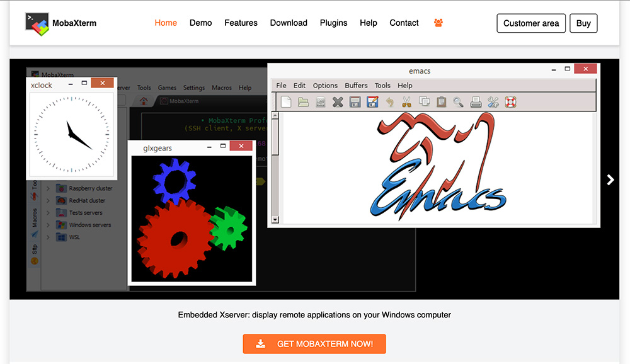Open the Plugins navigation link

click(x=333, y=23)
